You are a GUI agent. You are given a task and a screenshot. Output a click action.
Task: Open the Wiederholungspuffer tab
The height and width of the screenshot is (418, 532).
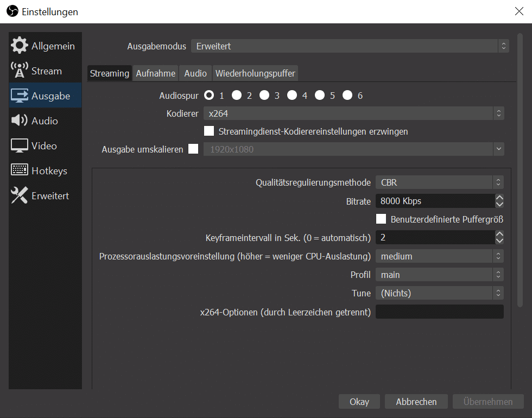(255, 73)
